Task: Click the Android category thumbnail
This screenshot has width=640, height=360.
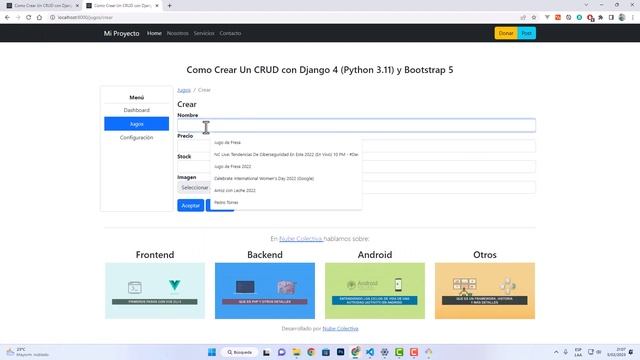Action: [375, 291]
